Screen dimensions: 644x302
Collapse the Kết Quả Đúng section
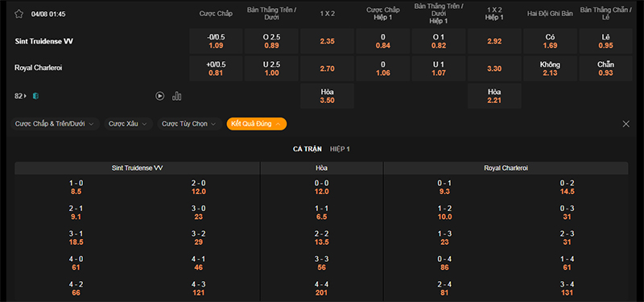257,124
